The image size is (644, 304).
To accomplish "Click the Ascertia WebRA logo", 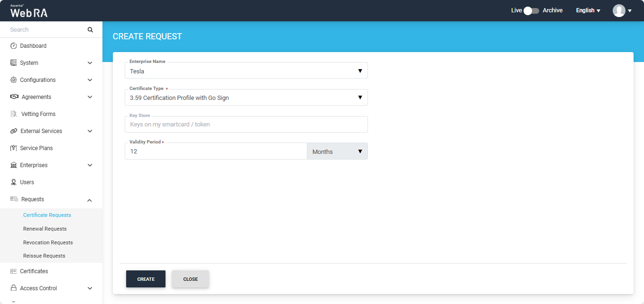I will click(29, 11).
